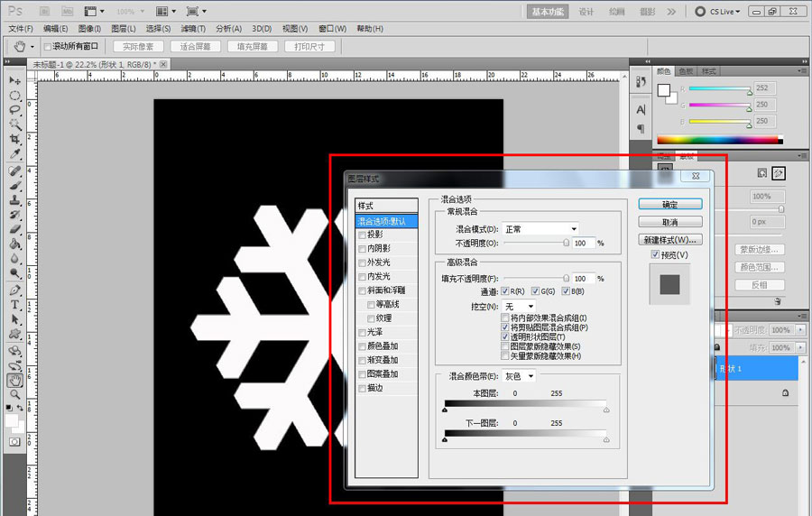Select the Lasso tool
Image resolution: width=812 pixels, height=516 pixels.
(x=15, y=110)
